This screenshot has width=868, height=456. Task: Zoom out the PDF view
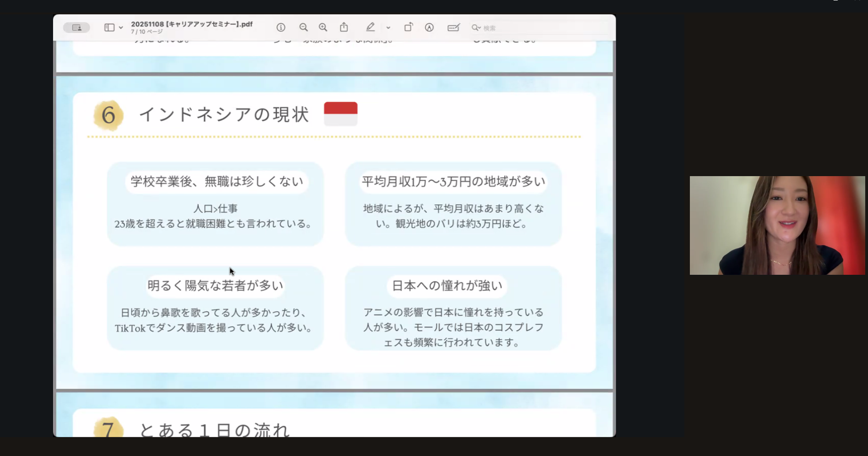(303, 28)
